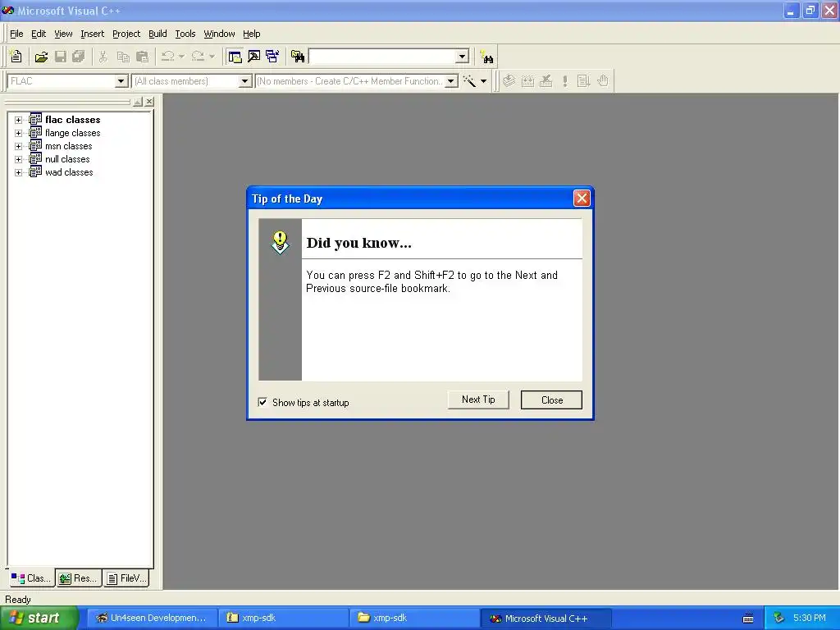Switch to xmp-sdk folder taskbar button

tap(414, 619)
